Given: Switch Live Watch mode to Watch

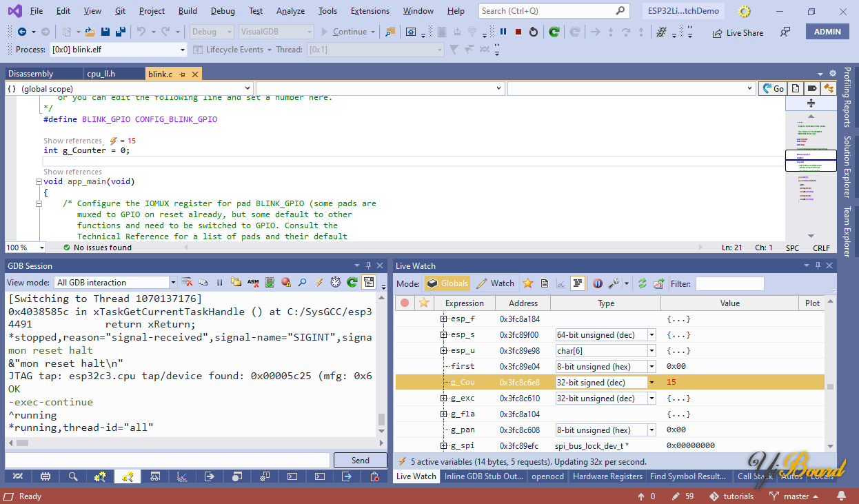Looking at the screenshot, I should [x=496, y=283].
